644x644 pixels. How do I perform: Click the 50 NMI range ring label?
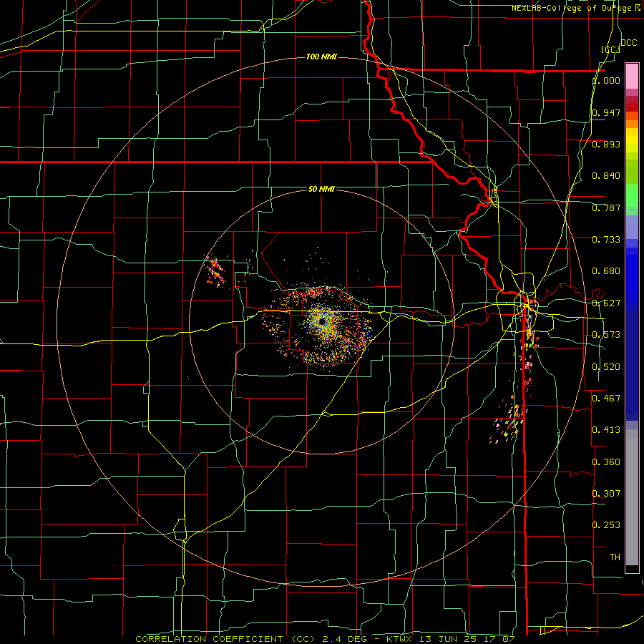321,189
